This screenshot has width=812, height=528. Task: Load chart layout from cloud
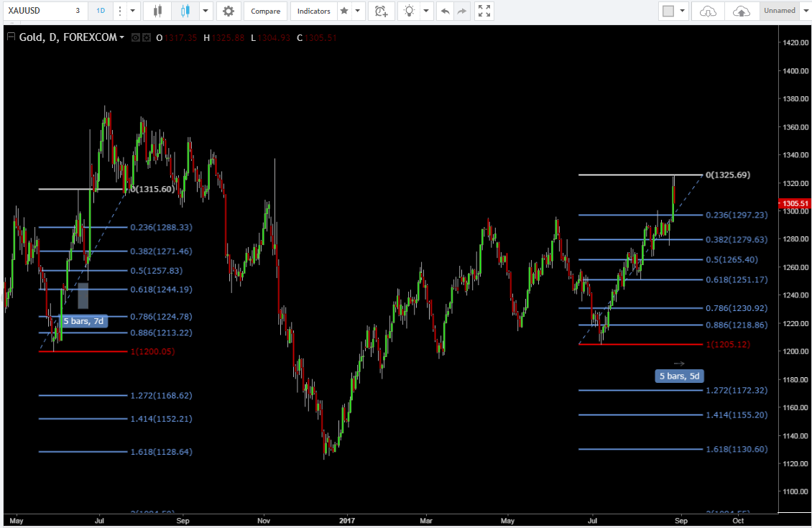[x=708, y=11]
